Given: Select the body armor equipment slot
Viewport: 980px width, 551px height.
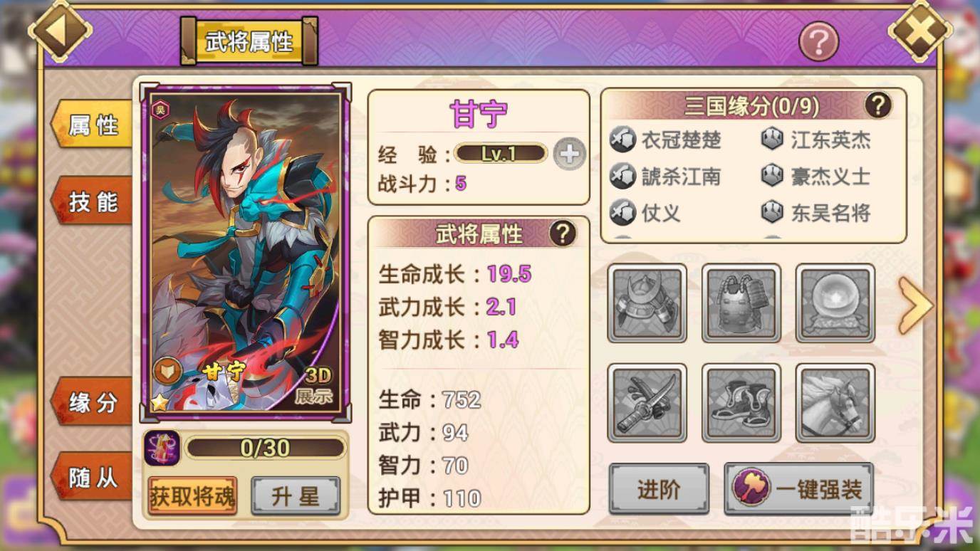Looking at the screenshot, I should [741, 303].
